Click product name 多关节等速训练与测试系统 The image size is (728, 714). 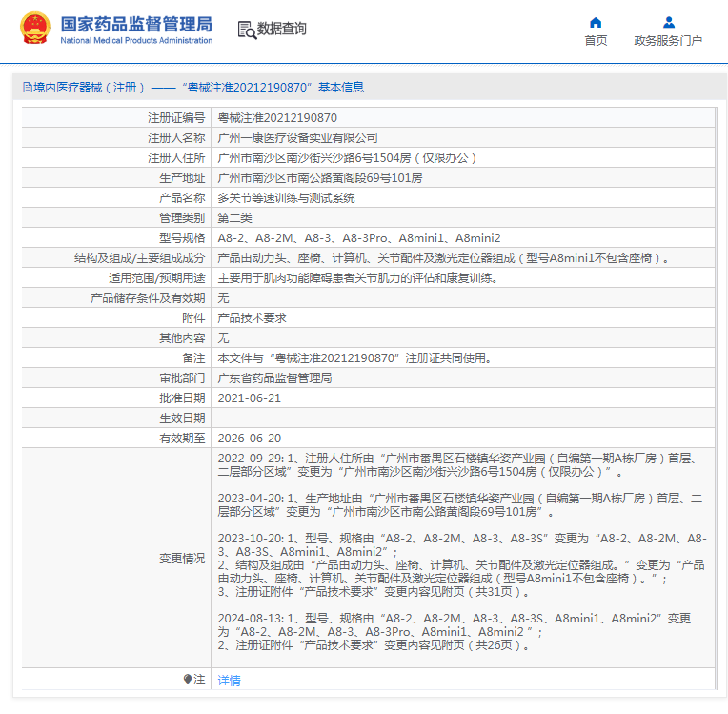[x=286, y=198]
